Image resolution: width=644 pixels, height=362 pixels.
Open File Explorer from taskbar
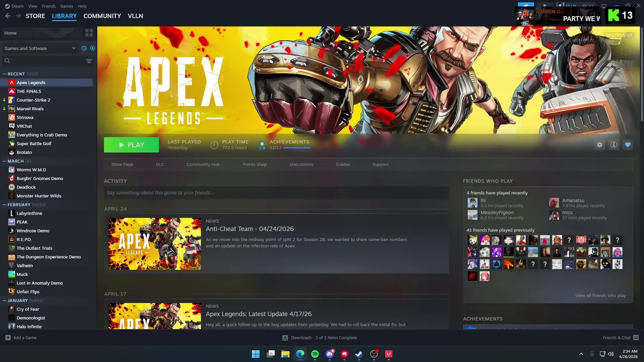285,354
